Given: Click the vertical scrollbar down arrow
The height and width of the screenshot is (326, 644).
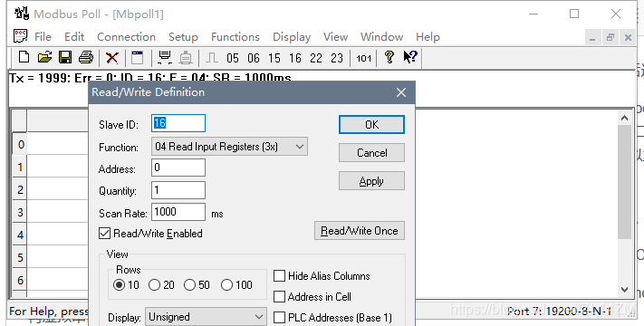Looking at the screenshot, I should [x=625, y=290].
